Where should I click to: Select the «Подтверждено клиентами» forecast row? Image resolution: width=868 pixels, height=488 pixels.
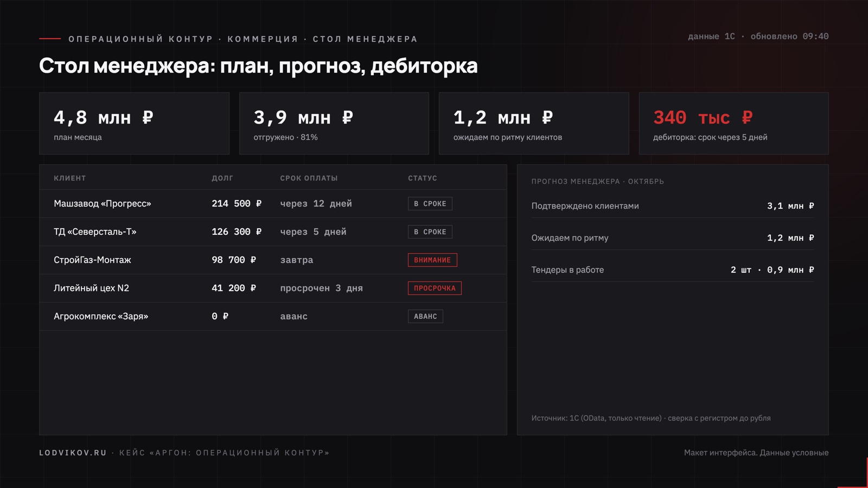click(x=673, y=206)
